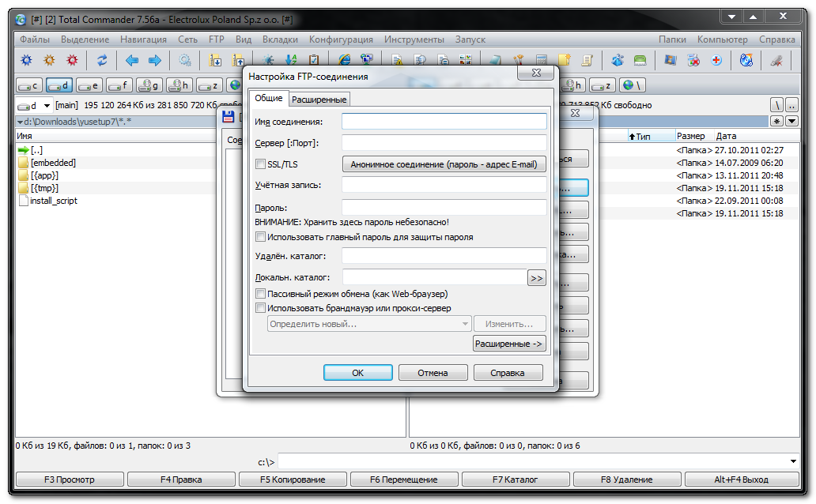
Task: Click the red cross circle toolbar icon
Action: coord(716,60)
